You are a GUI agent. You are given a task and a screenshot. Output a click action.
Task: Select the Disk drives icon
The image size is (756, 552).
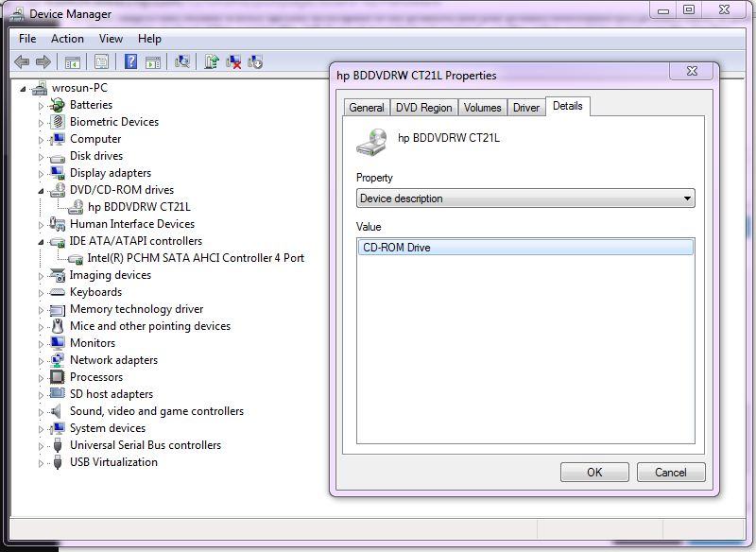coord(58,157)
